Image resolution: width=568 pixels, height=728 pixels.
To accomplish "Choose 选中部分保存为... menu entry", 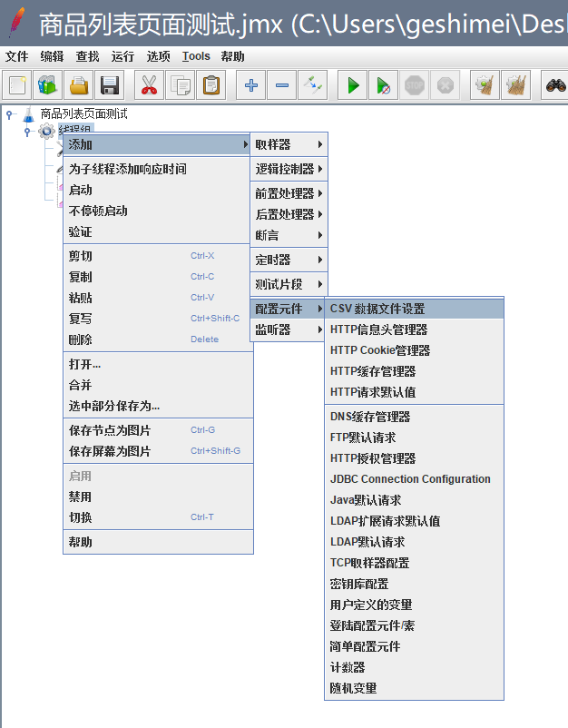I will (x=158, y=407).
